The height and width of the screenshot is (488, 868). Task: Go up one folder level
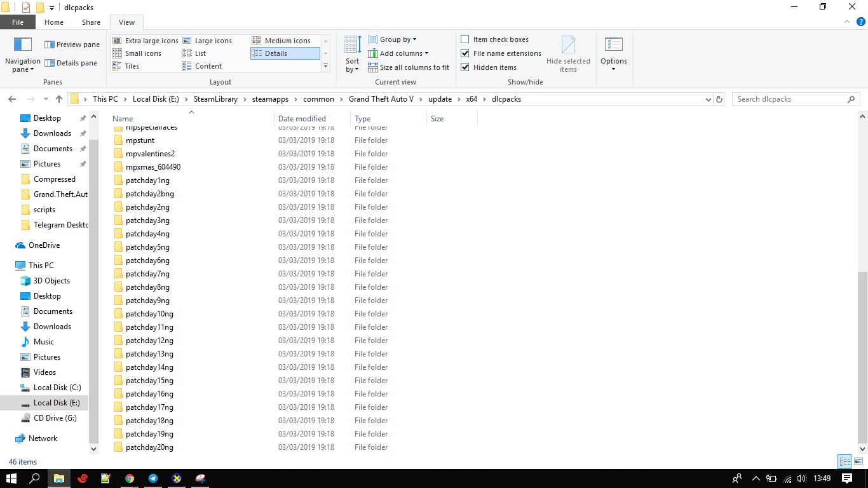coord(59,99)
